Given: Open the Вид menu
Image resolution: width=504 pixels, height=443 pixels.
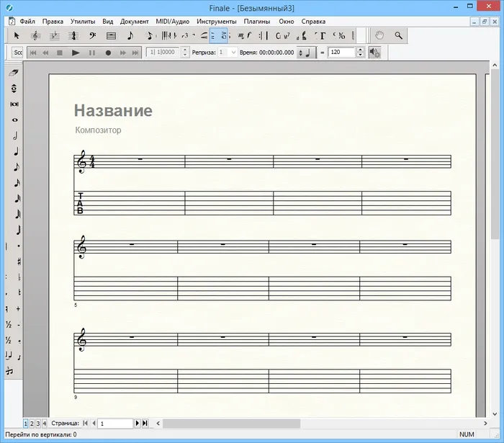Looking at the screenshot, I should pyautogui.click(x=108, y=22).
